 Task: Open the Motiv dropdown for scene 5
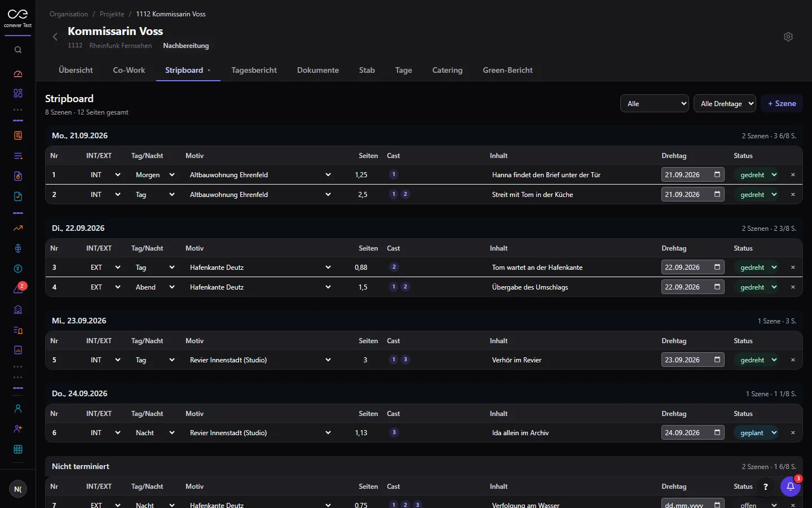point(260,360)
